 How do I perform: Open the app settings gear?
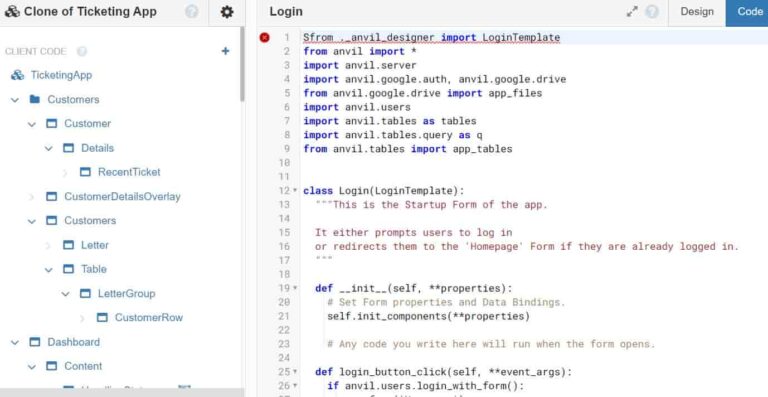coord(227,12)
